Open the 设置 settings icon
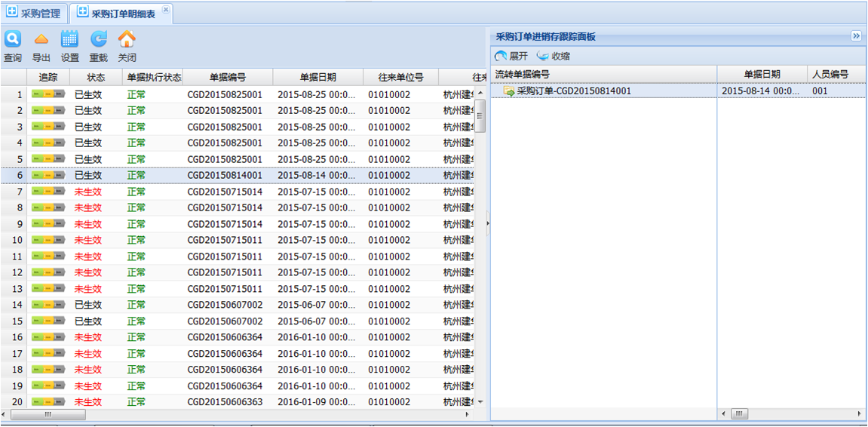The height and width of the screenshot is (427, 868). [70, 39]
